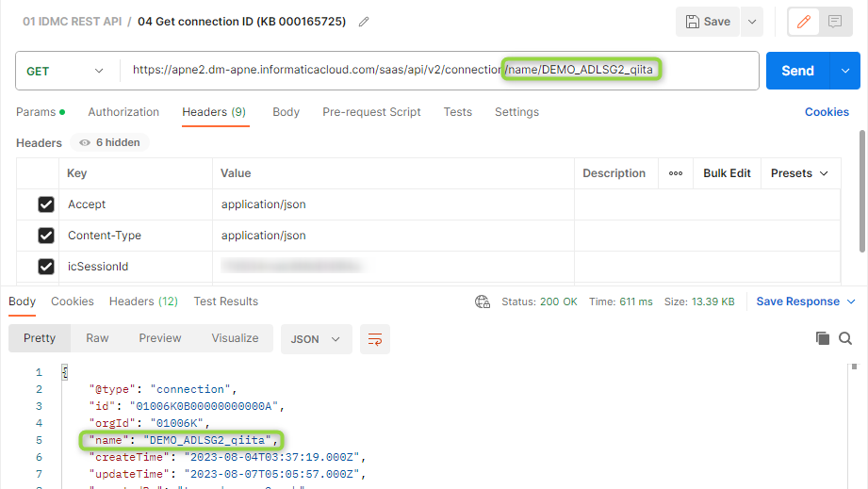Click the network globe icon beside Status
Viewport: 868px width, 489px height.
tap(483, 302)
